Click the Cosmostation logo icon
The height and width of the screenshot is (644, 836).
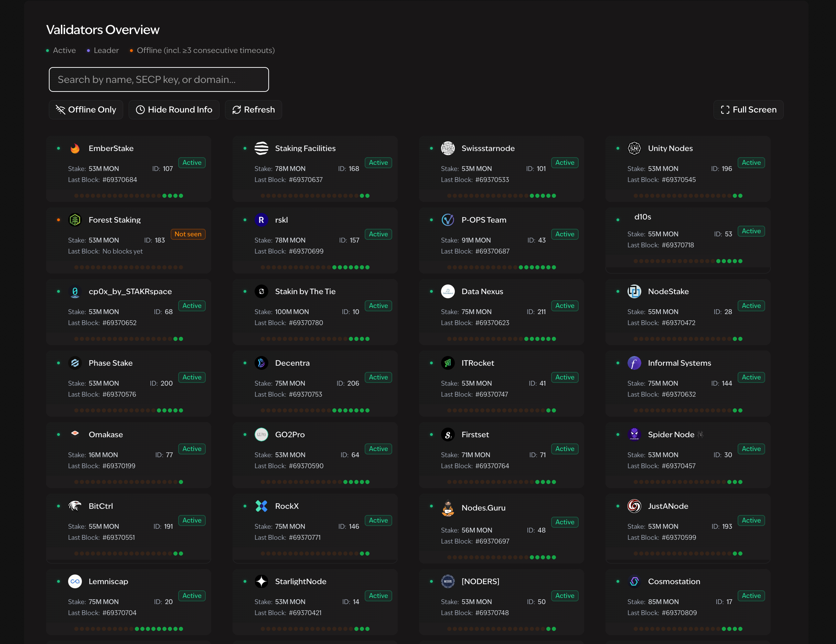[634, 582]
